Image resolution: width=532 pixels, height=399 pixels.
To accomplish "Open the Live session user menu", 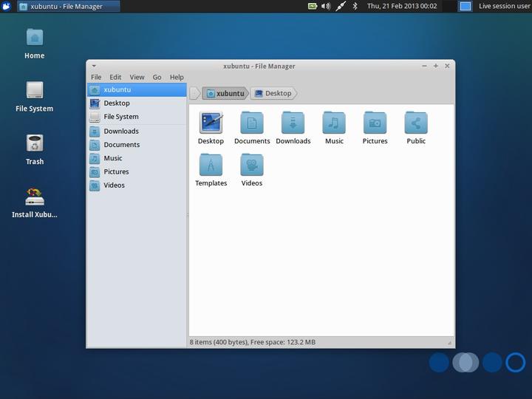I will (x=504, y=6).
